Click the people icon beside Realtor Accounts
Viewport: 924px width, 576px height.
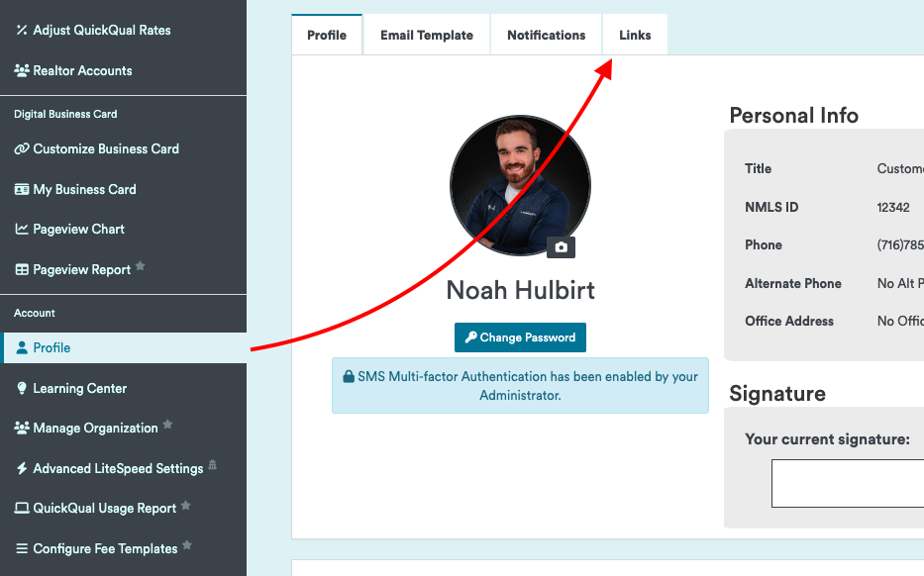(x=22, y=70)
